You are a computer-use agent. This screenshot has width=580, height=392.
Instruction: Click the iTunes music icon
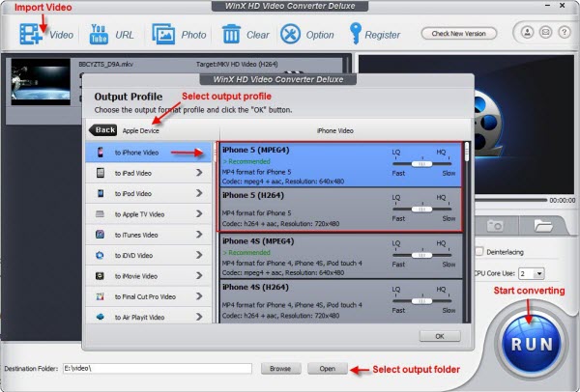[100, 235]
